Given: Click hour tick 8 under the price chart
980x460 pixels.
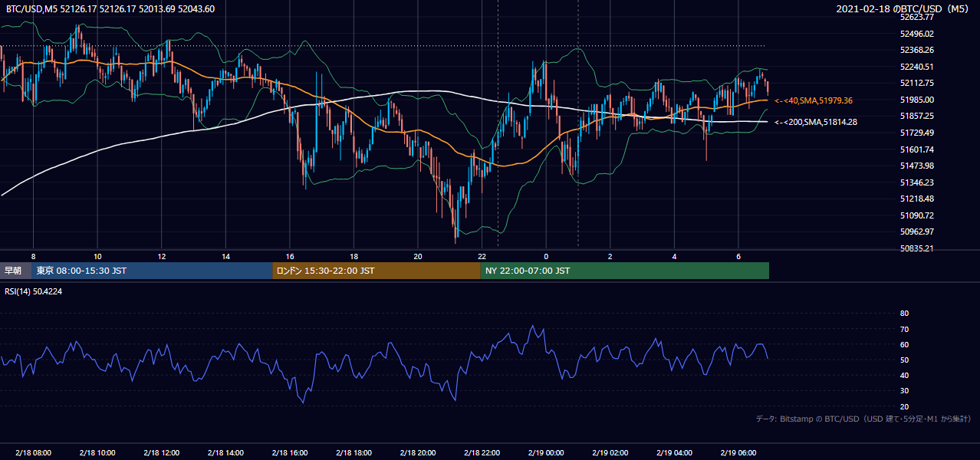Looking at the screenshot, I should point(33,256).
